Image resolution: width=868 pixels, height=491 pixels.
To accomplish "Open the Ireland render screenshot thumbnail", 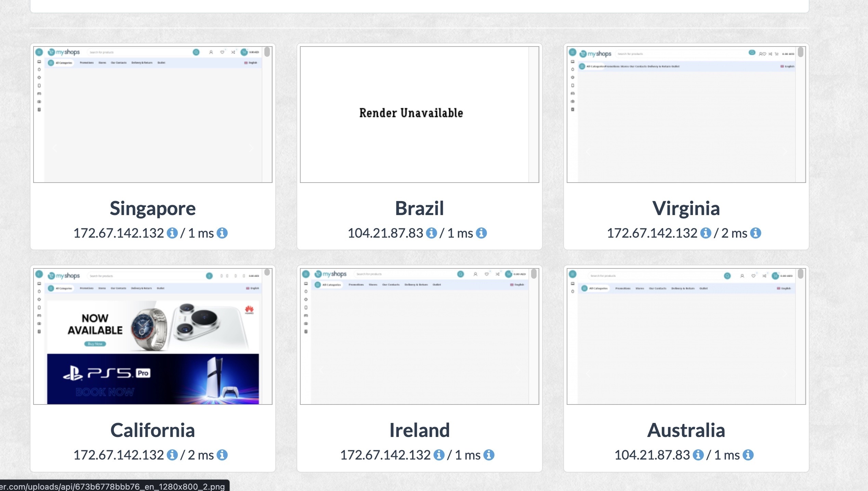I will 419,336.
